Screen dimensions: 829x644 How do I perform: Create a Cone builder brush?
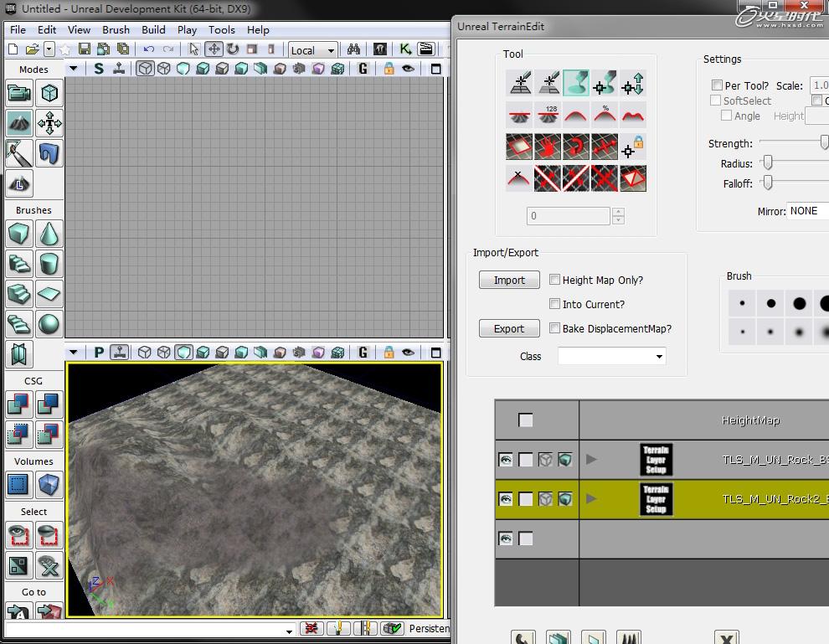click(x=49, y=234)
